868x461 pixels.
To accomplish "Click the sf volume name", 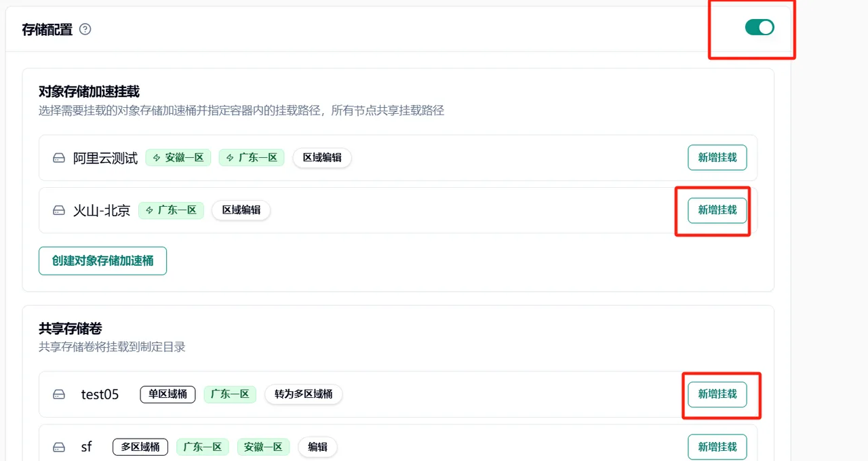I will [86, 447].
